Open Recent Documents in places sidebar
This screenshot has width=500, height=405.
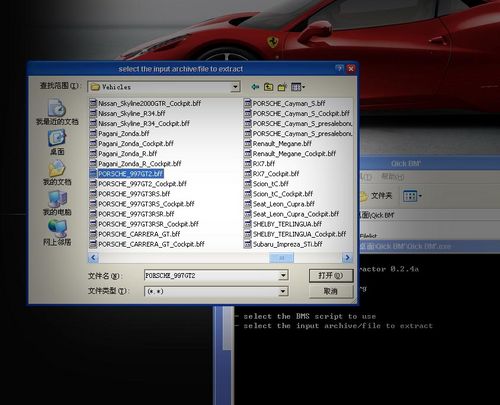point(57,112)
